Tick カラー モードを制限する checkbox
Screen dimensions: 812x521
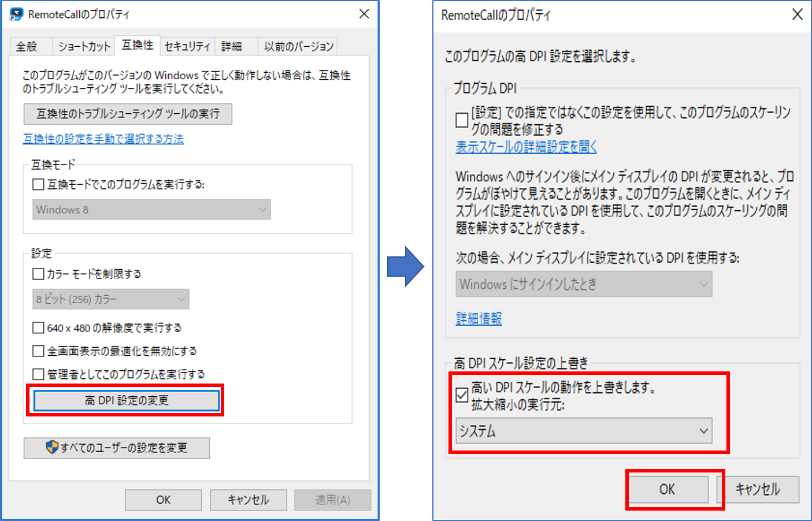click(38, 274)
